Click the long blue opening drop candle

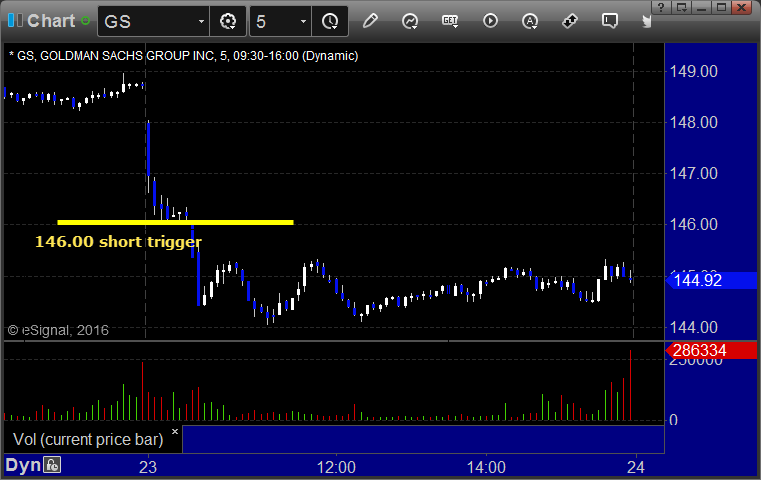click(x=149, y=148)
